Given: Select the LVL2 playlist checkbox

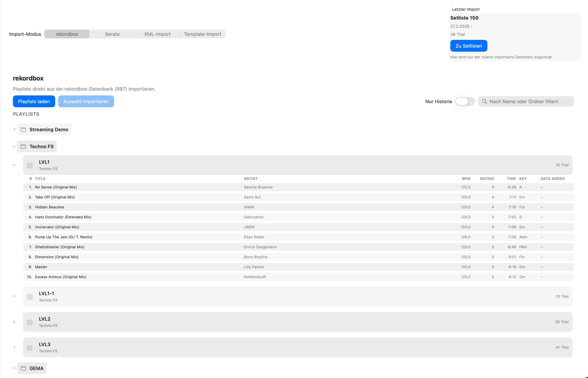Looking at the screenshot, I should pyautogui.click(x=30, y=322).
